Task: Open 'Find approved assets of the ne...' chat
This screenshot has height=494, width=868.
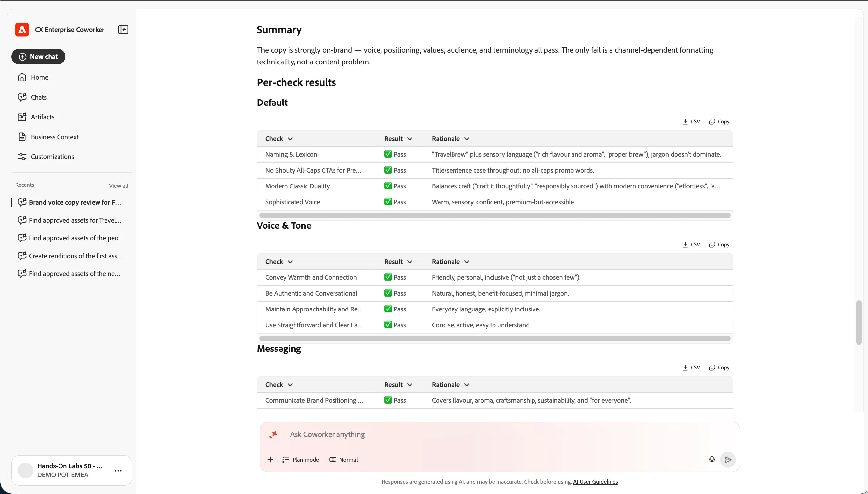Action: tap(69, 274)
